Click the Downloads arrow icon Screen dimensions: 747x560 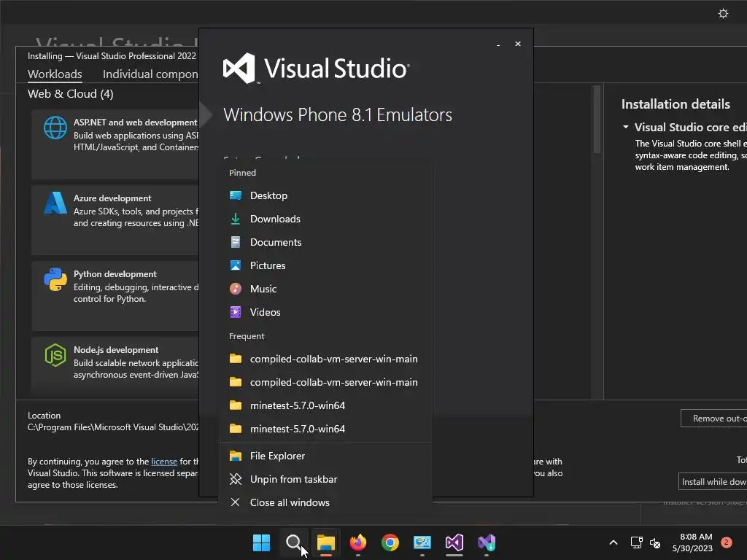(236, 219)
